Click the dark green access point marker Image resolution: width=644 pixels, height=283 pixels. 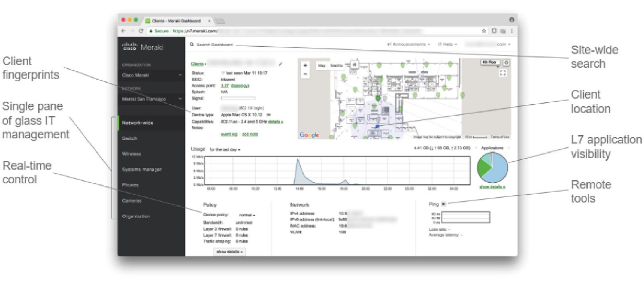(378, 98)
